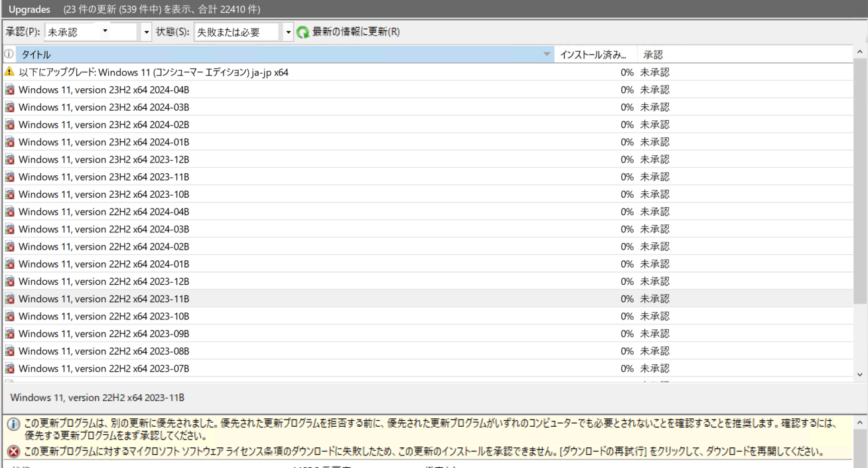Click the list scrollbar down arrow

point(861,374)
